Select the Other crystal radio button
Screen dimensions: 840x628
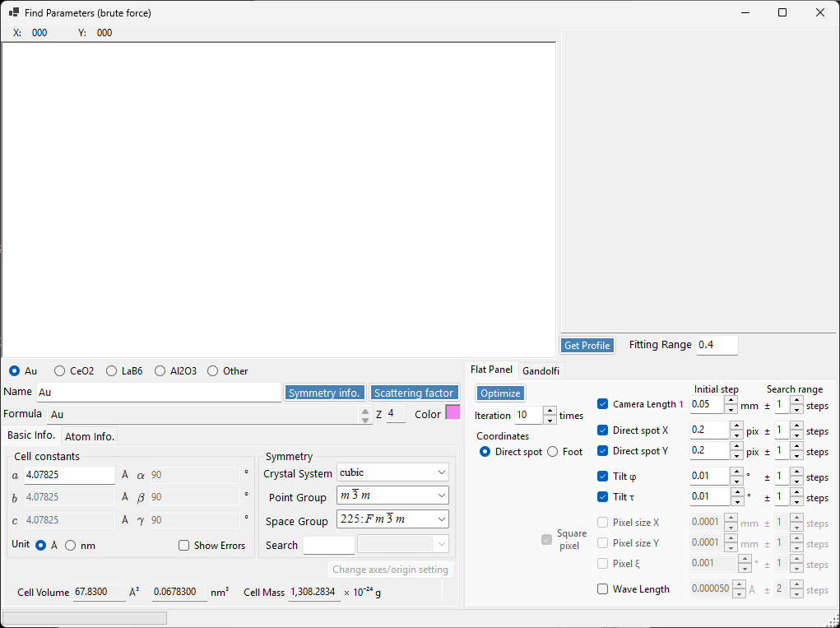click(x=213, y=371)
